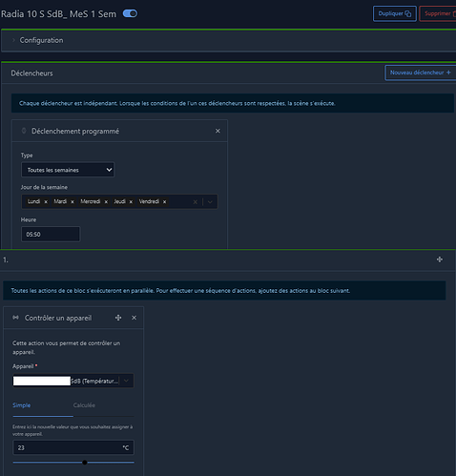The height and width of the screenshot is (476, 456).
Task: Delete the Contrôler un appareil action
Action: pos(135,318)
